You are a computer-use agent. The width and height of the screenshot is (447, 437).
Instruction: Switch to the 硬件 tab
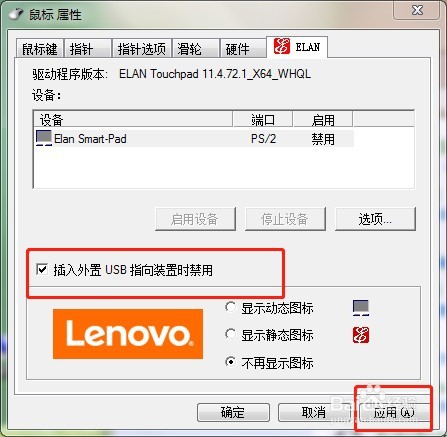243,49
